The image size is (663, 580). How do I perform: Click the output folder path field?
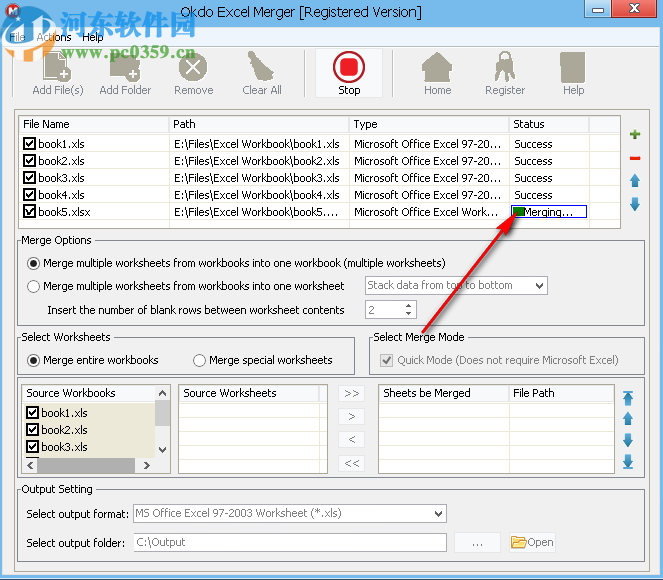290,542
